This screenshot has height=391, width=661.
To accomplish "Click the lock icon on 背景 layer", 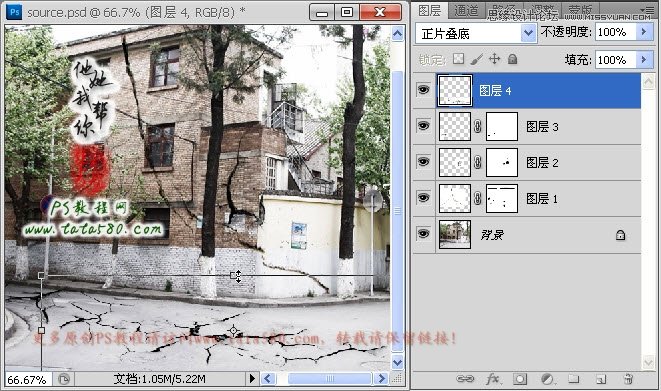I will click(620, 235).
